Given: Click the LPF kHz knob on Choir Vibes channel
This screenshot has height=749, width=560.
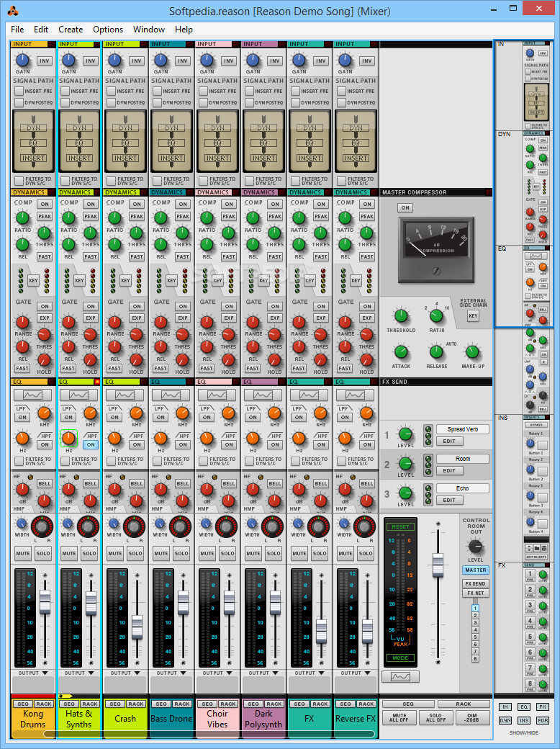Looking at the screenshot, I should point(229,413).
